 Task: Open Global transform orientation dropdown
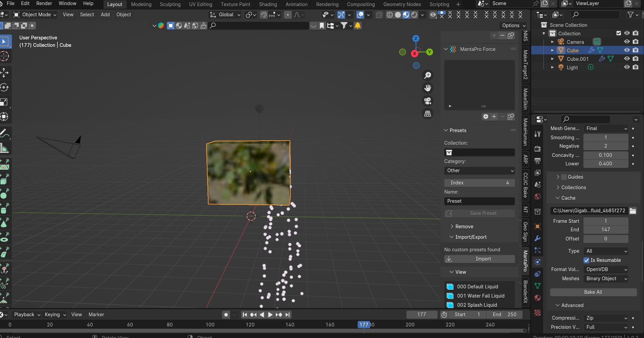(225, 15)
